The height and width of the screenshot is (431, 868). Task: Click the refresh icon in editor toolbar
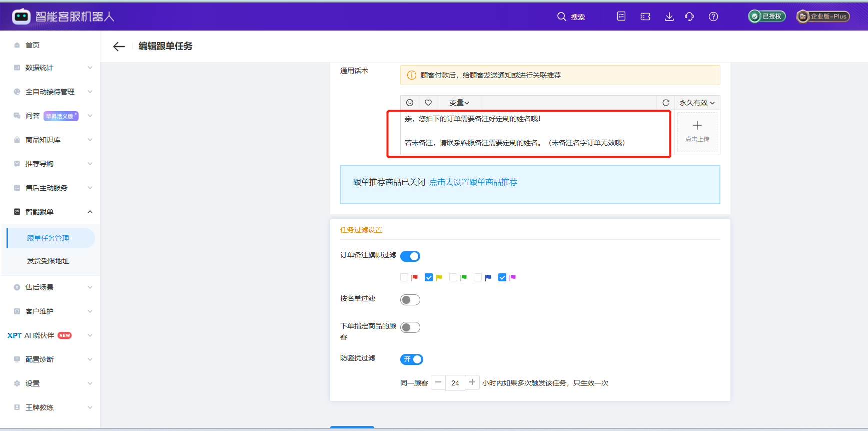666,103
